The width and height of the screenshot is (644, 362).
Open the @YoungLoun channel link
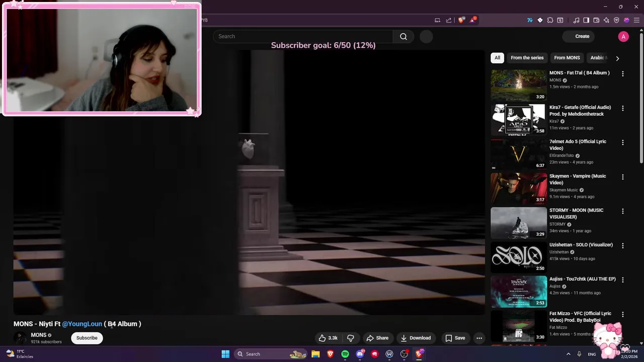tap(82, 324)
